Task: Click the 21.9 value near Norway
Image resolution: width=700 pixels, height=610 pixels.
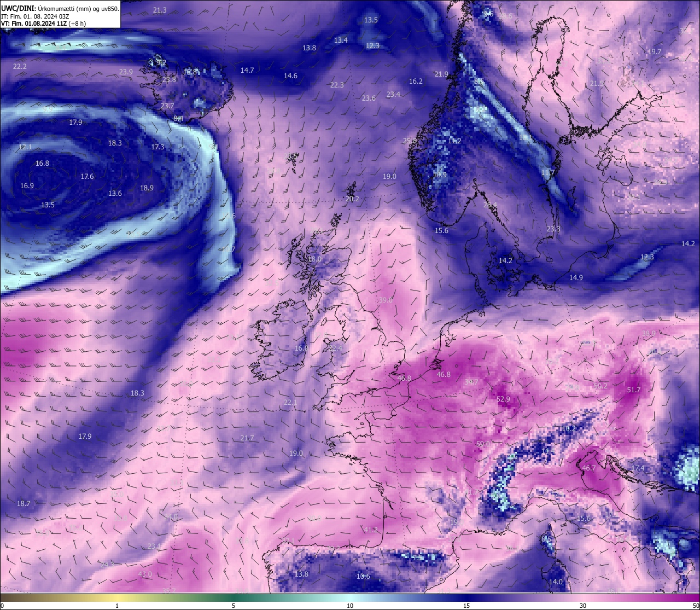Action: [441, 74]
